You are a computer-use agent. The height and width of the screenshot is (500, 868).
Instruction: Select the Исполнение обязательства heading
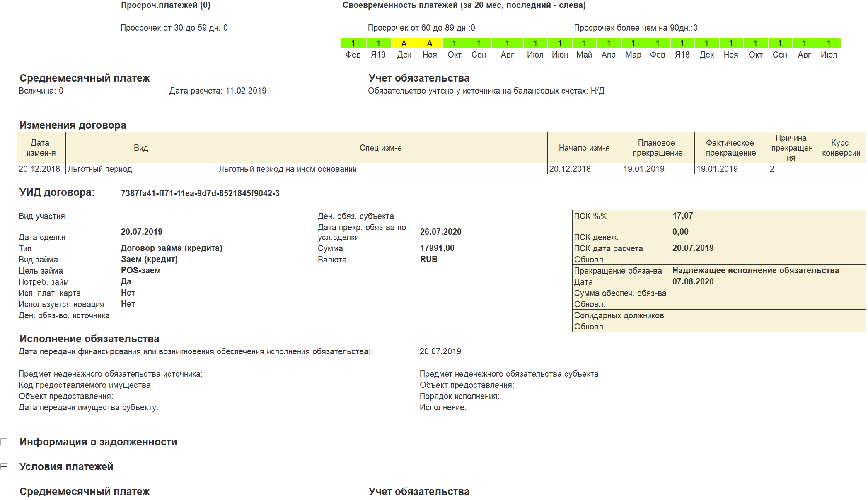[89, 339]
